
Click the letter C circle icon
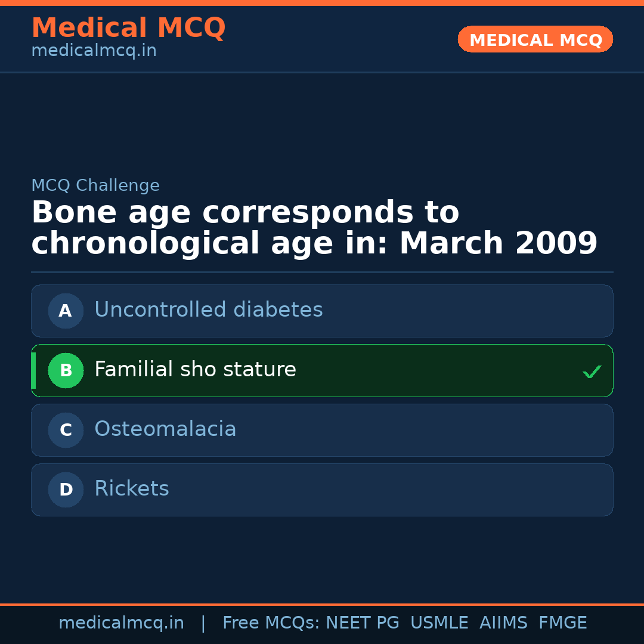(x=66, y=430)
